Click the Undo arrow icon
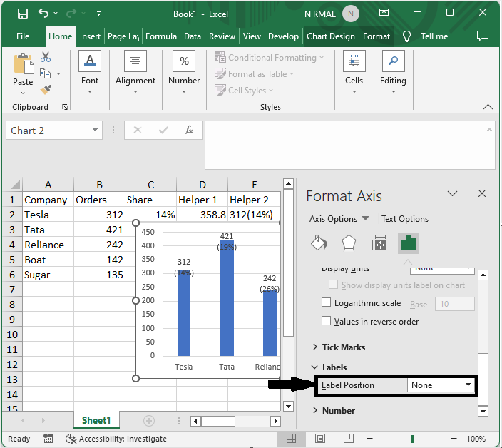 point(44,14)
